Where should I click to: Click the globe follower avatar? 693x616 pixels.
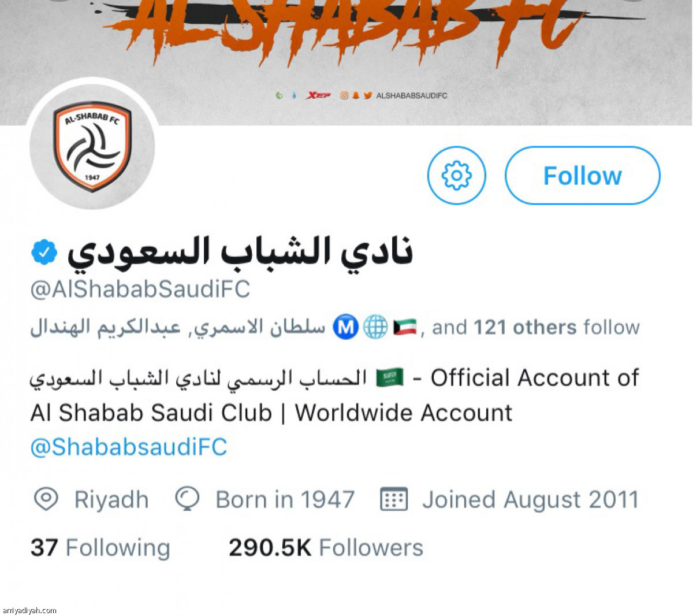[x=375, y=327]
